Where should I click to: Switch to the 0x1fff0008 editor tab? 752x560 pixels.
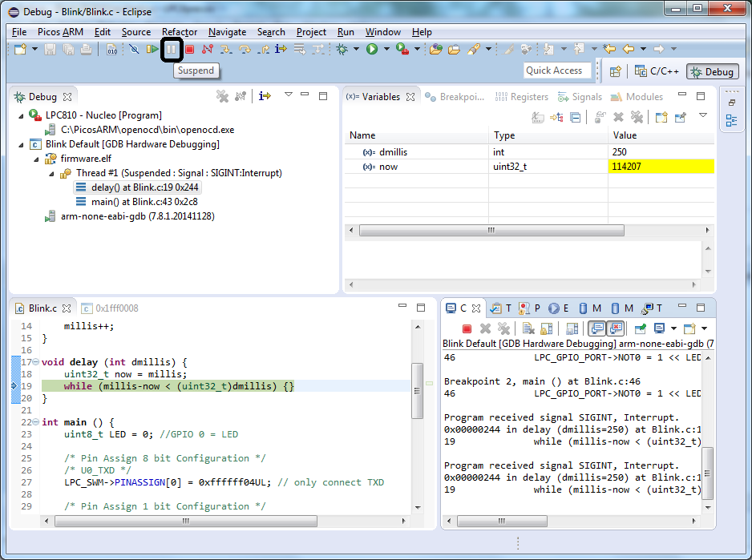coord(111,308)
